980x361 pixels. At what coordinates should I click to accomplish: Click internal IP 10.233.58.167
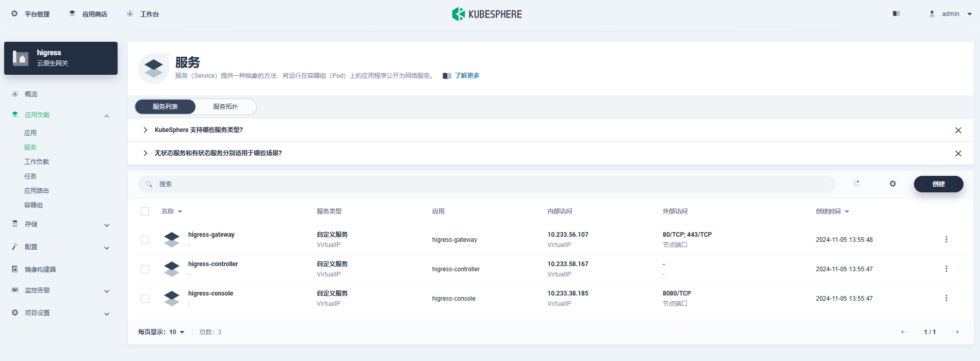click(568, 264)
